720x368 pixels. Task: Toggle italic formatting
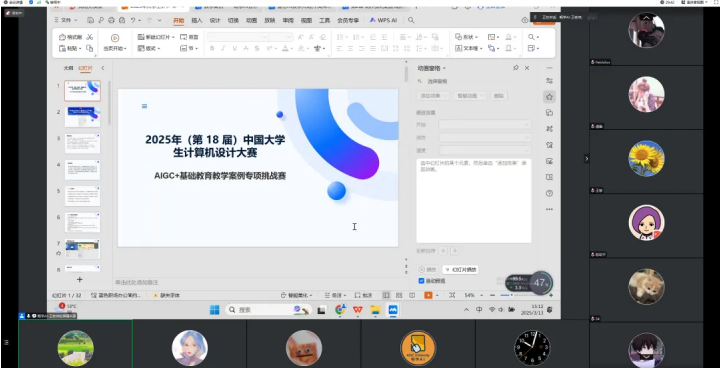click(x=223, y=48)
